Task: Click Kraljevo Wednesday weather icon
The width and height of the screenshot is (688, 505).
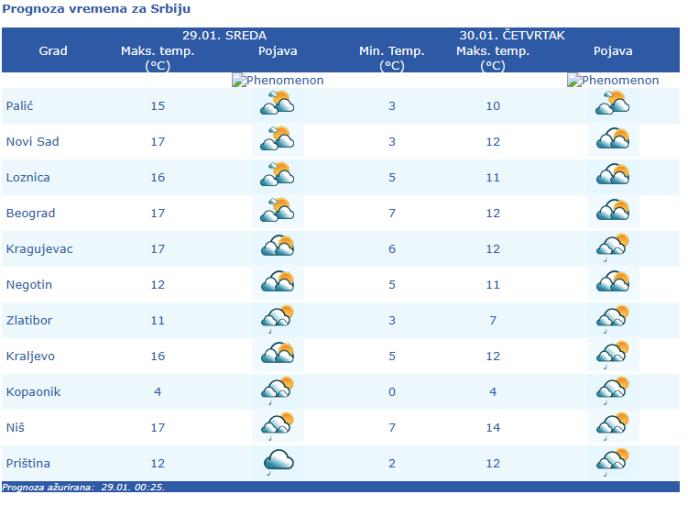Action: pos(277,354)
